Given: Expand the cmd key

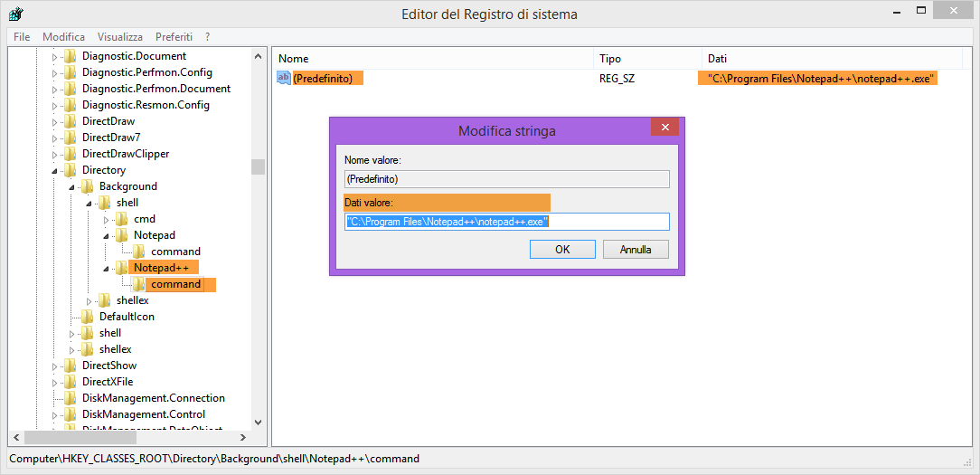Looking at the screenshot, I should pos(107,219).
